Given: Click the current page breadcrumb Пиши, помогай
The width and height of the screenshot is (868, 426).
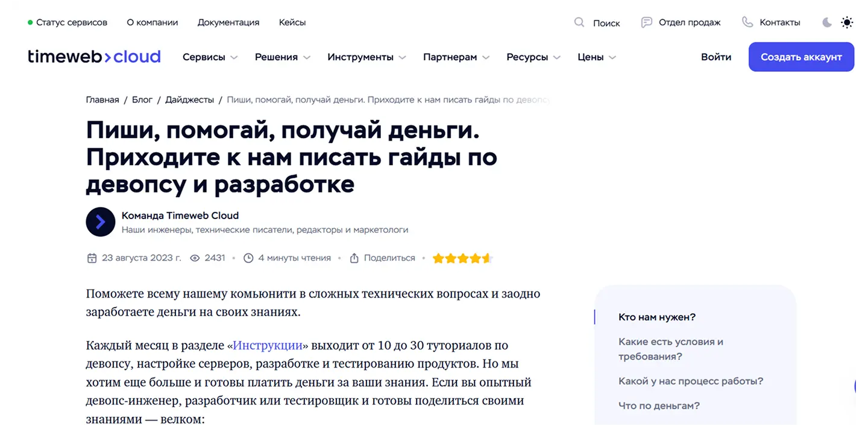Looking at the screenshot, I should [x=388, y=100].
